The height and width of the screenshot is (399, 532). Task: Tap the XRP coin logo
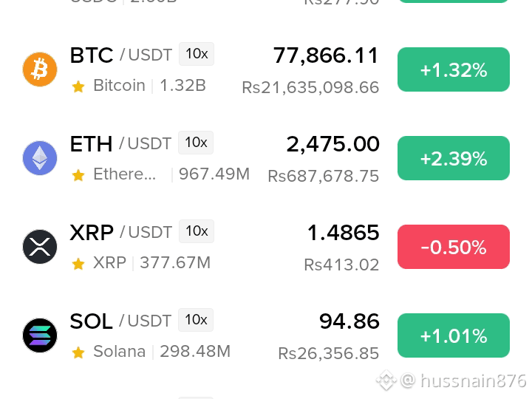point(40,247)
